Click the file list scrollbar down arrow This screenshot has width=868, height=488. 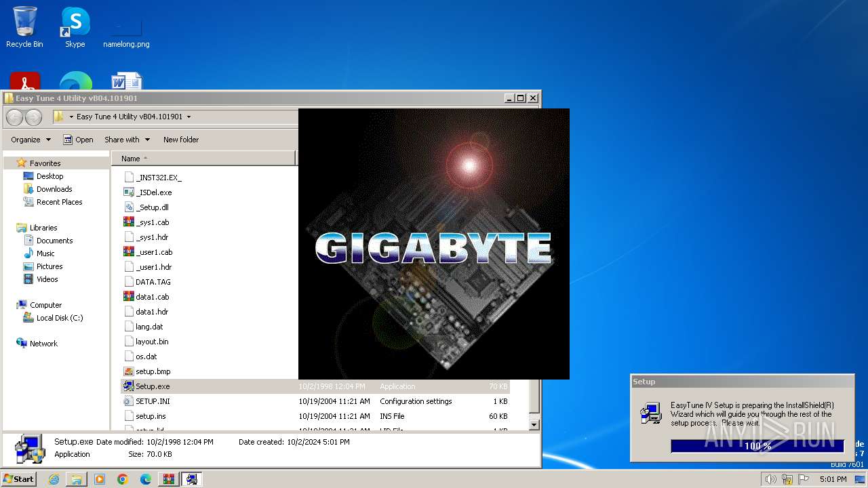(x=534, y=425)
